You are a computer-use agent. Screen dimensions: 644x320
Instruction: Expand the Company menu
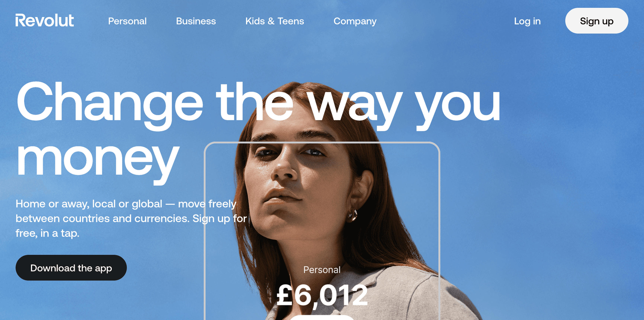click(x=355, y=21)
